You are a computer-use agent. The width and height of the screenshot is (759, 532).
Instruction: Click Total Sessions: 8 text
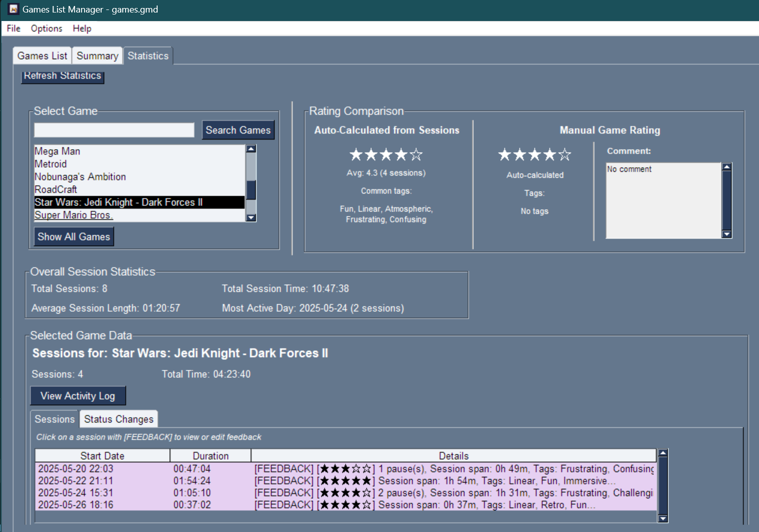[x=69, y=289]
